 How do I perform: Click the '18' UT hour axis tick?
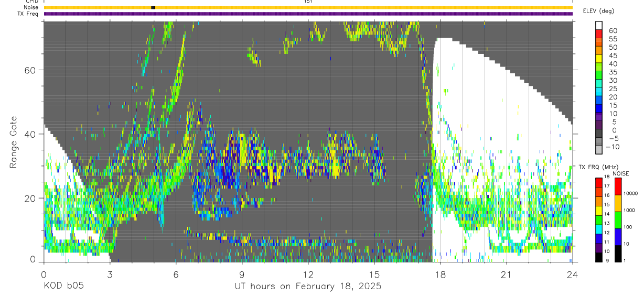click(x=440, y=275)
